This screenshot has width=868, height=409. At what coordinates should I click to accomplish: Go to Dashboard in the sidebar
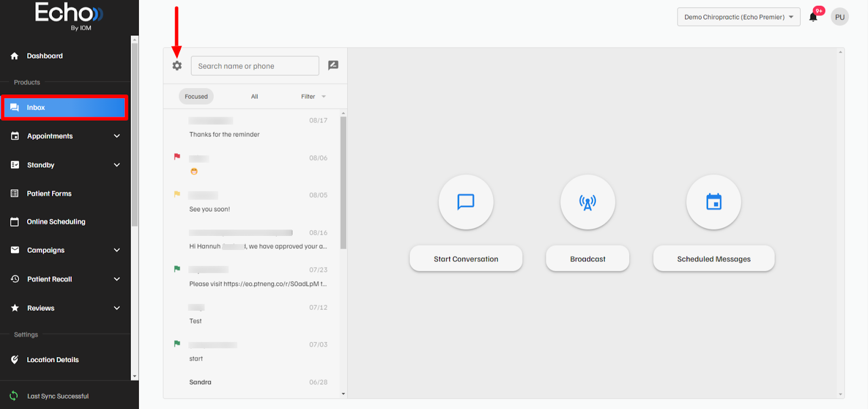pyautogui.click(x=45, y=56)
